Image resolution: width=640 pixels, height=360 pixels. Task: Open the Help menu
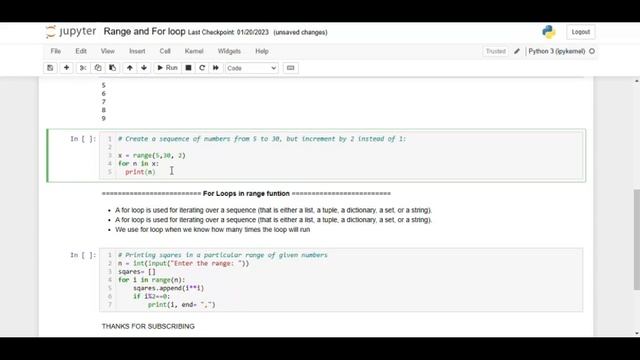(262, 51)
